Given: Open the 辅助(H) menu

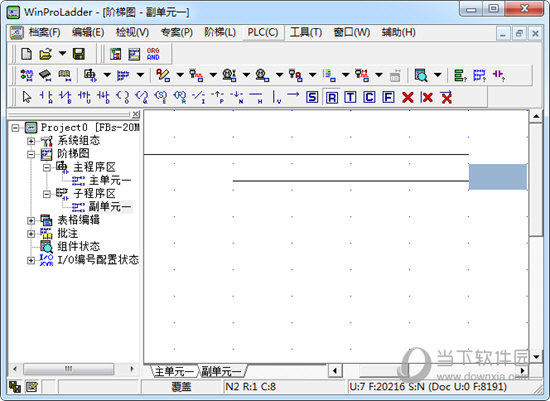Looking at the screenshot, I should pyautogui.click(x=398, y=33).
